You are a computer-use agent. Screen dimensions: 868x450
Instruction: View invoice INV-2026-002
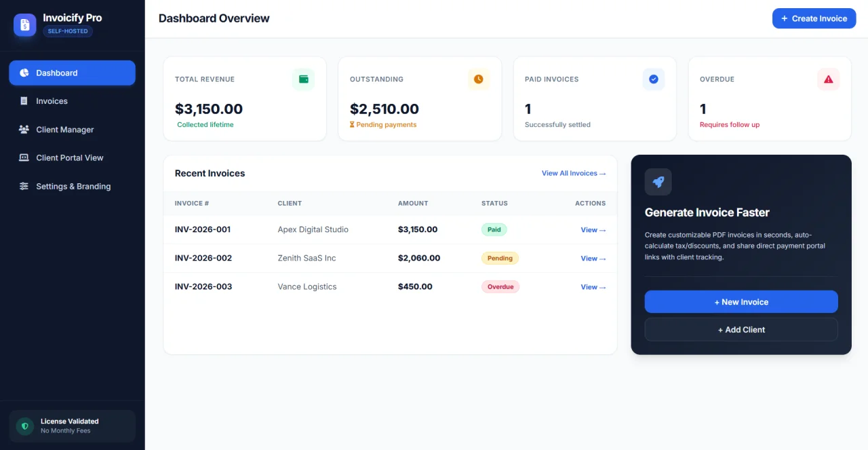593,259
